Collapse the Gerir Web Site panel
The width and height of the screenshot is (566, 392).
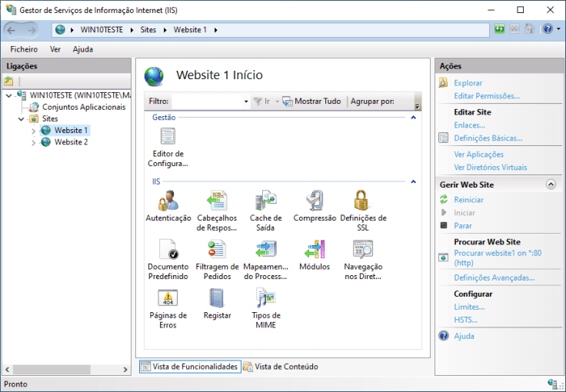[551, 184]
